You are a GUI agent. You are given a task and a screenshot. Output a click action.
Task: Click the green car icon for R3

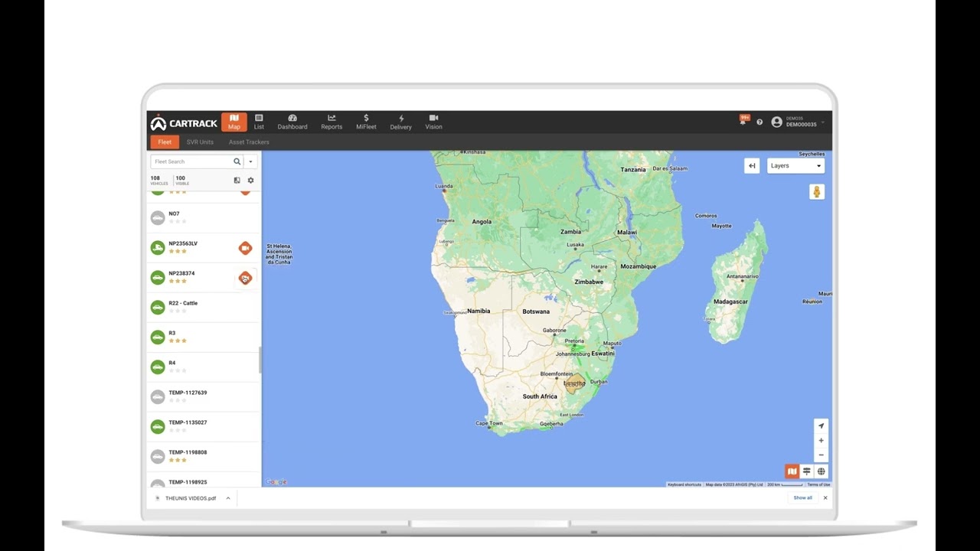click(158, 337)
